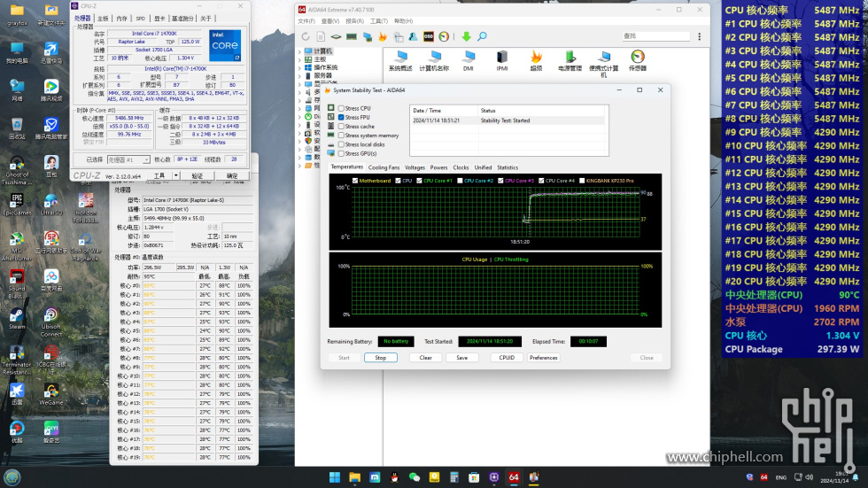The image size is (868, 488).
Task: Click the flame stability test toolbar icon
Action: click(383, 36)
